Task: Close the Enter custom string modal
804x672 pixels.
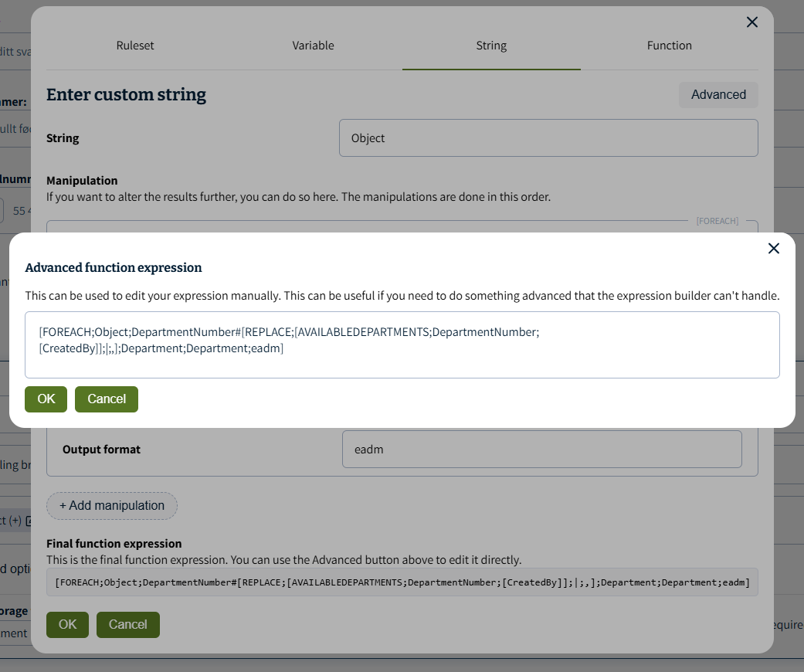Action: coord(751,22)
